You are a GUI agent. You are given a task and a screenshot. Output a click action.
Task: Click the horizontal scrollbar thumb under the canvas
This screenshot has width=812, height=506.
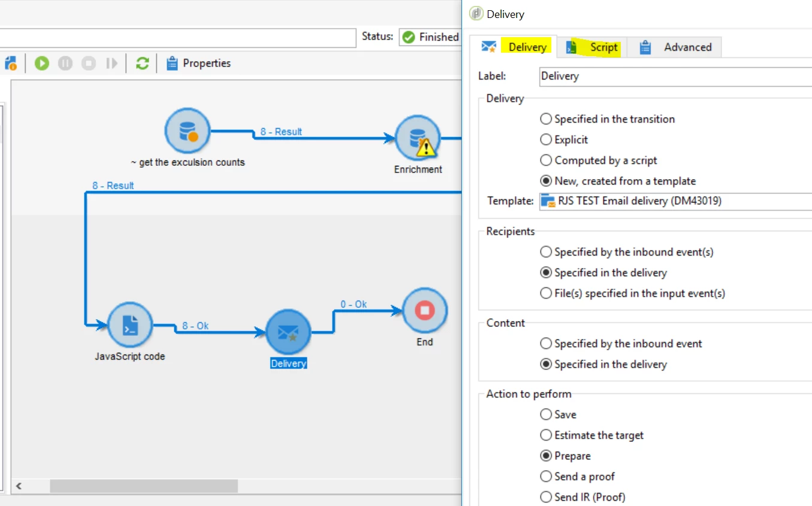click(x=144, y=486)
